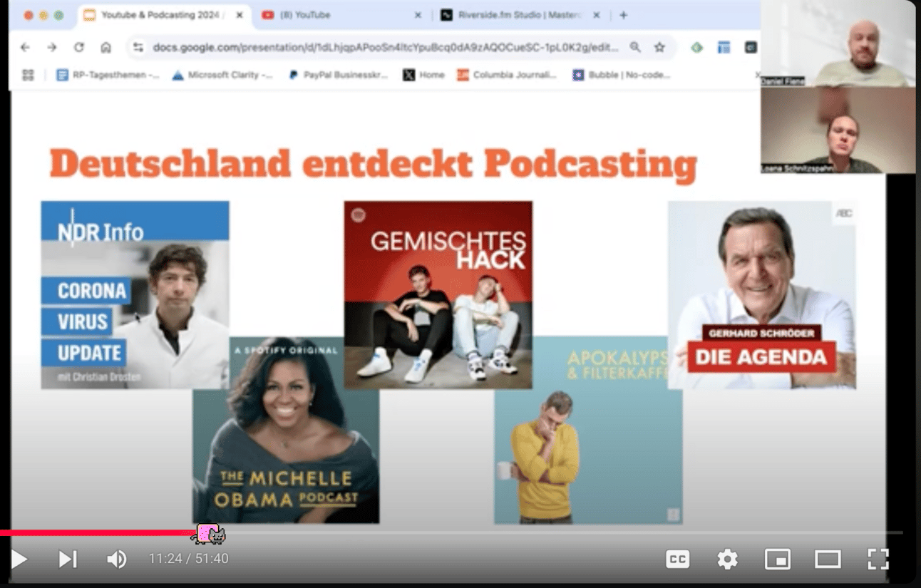Toggle theater mode view

pyautogui.click(x=828, y=559)
